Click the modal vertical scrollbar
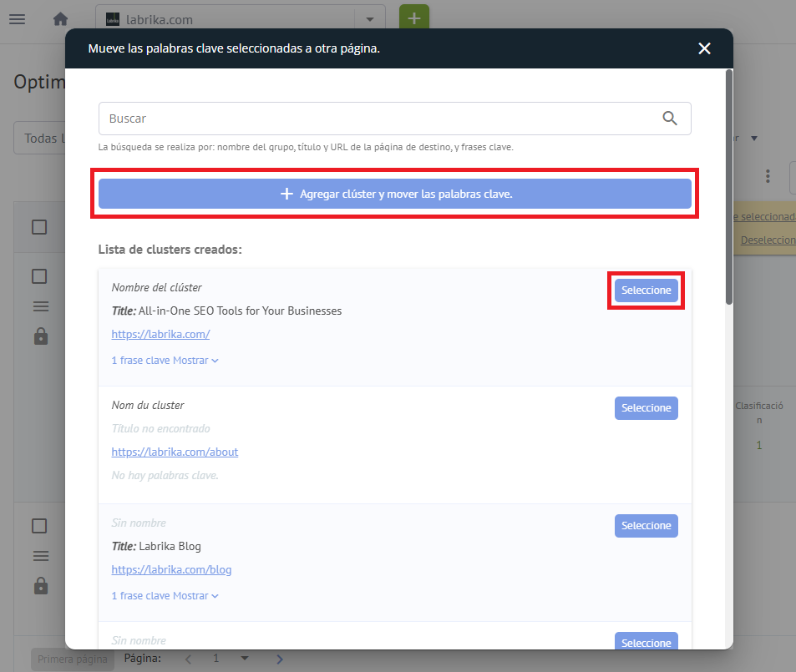796x672 pixels. pos(729,187)
